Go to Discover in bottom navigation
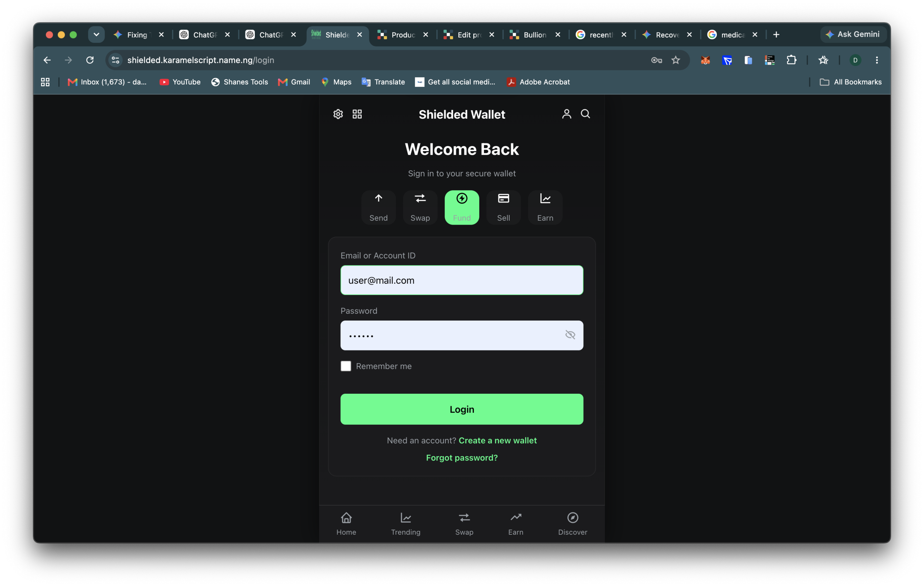This screenshot has width=924, height=587. pyautogui.click(x=572, y=524)
